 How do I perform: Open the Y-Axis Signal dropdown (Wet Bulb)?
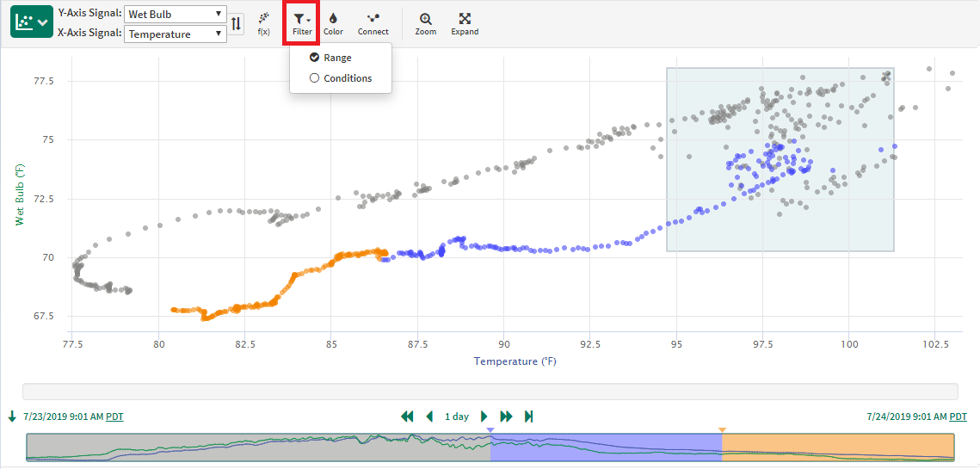[175, 15]
